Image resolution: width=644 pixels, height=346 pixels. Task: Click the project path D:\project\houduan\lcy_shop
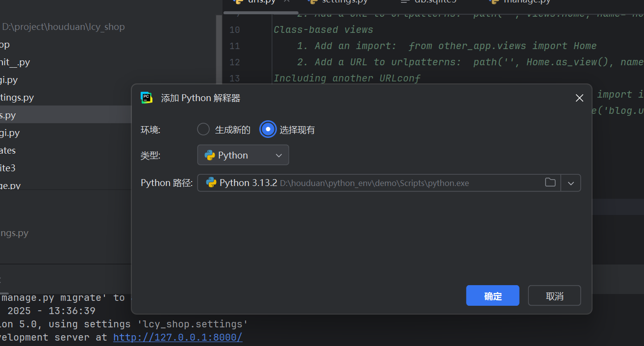tap(63, 27)
